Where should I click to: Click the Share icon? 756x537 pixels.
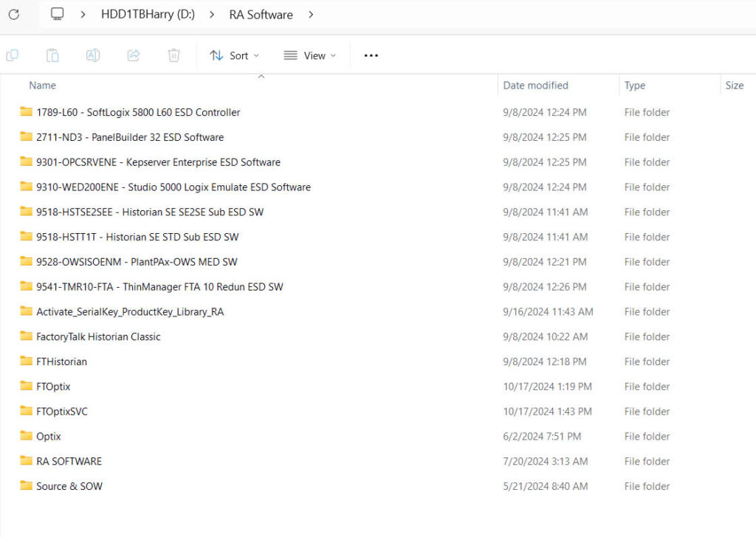[x=133, y=55]
